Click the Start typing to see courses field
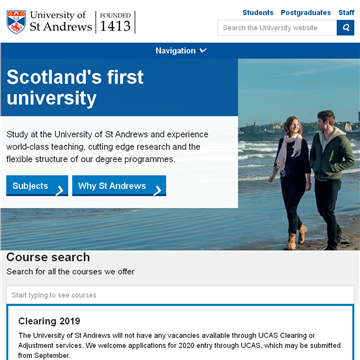 click(180, 295)
